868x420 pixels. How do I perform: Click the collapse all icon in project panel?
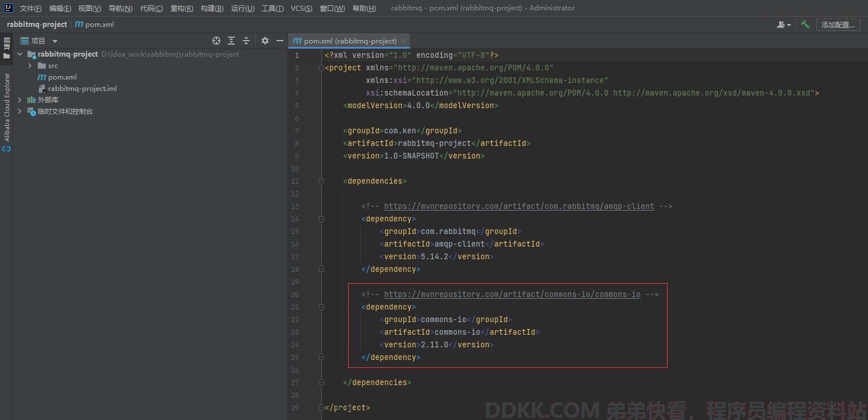coord(246,41)
